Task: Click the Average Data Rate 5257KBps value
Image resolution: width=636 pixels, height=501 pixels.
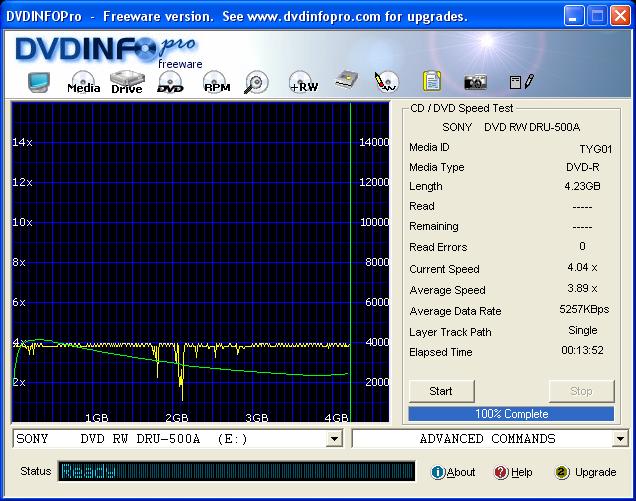Action: (584, 310)
